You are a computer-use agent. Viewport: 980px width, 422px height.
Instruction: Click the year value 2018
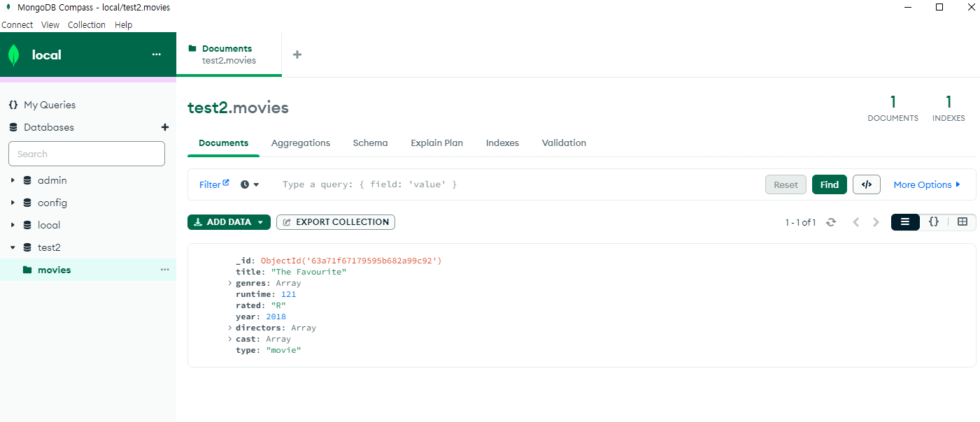click(x=276, y=316)
